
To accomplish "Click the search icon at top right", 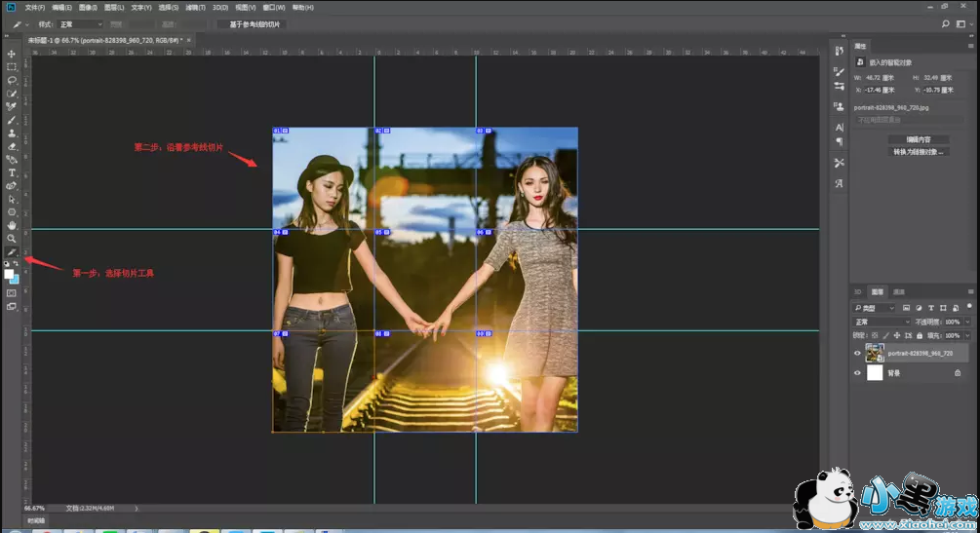I will click(x=946, y=24).
